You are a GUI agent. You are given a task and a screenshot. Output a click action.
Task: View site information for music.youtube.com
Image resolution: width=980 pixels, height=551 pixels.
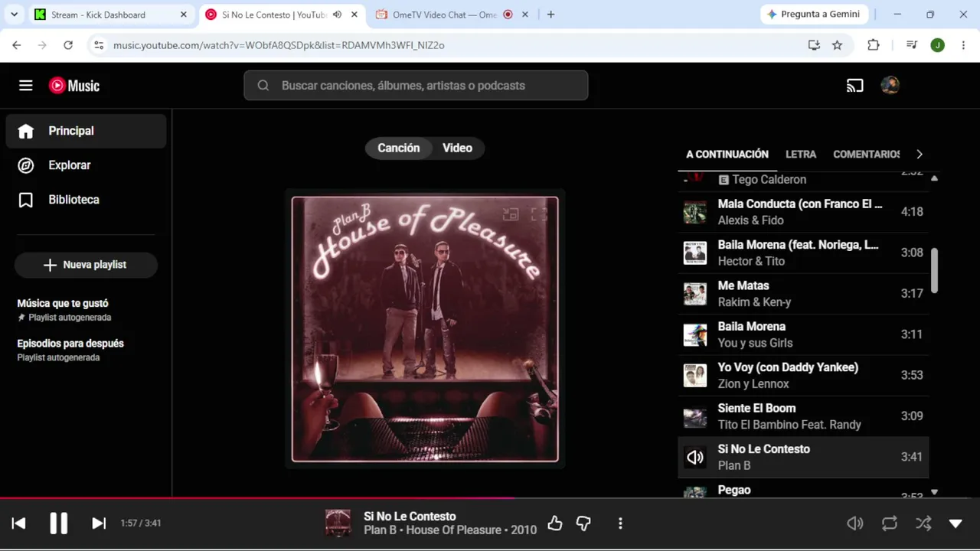click(x=99, y=45)
